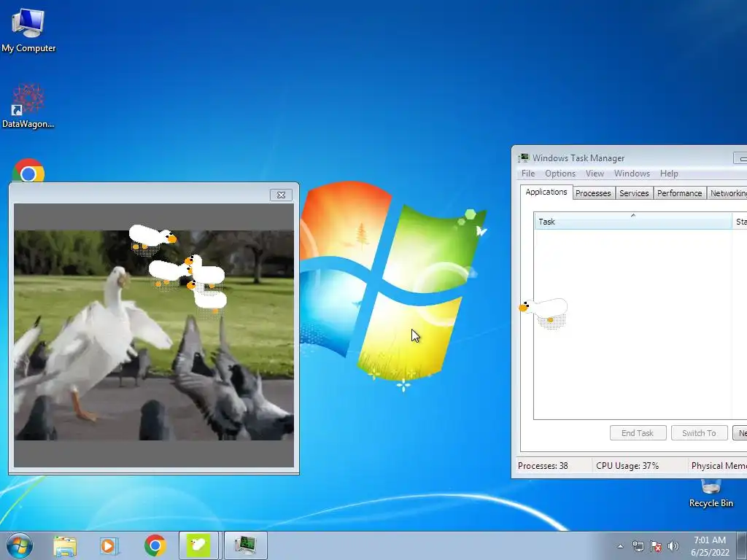
Task: Click the Windows Start orb
Action: [x=20, y=545]
